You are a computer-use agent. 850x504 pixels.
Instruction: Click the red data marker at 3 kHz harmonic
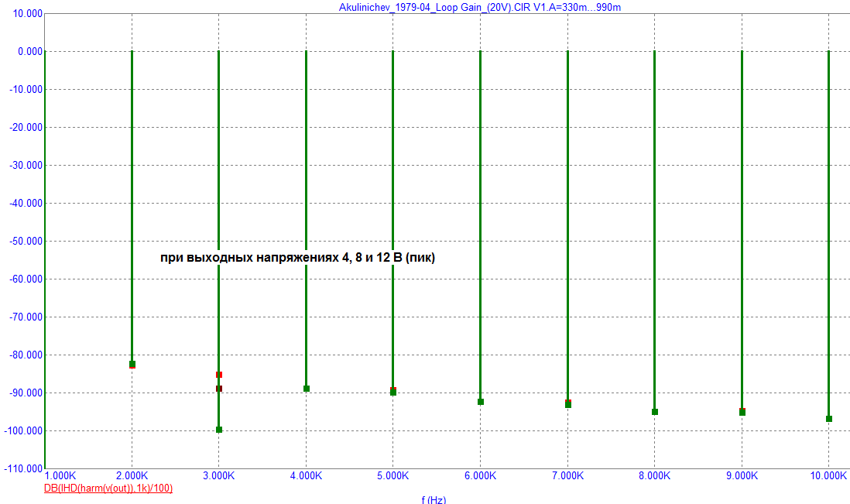pyautogui.click(x=219, y=375)
